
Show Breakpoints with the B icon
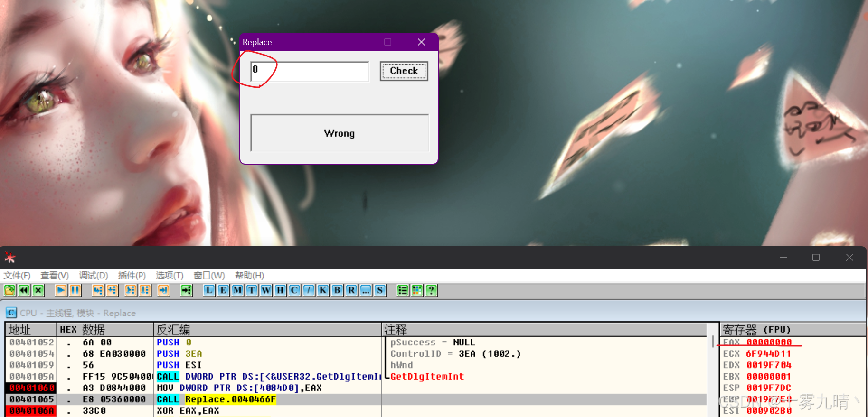coord(337,290)
